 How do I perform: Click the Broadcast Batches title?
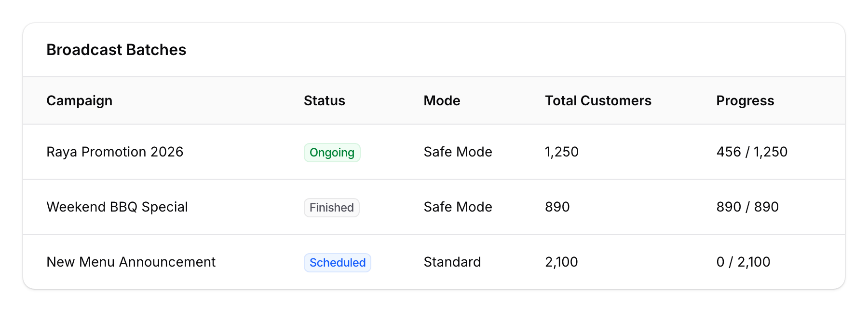tap(116, 50)
